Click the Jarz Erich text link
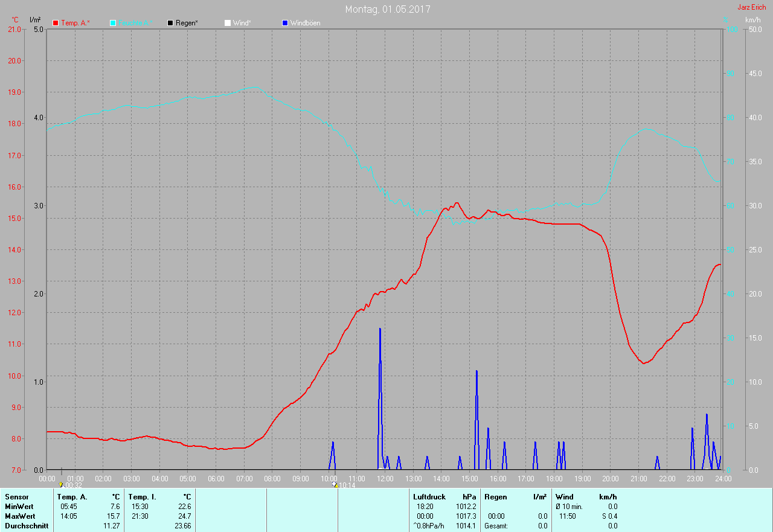Image resolution: width=773 pixels, height=532 pixels. [751, 7]
